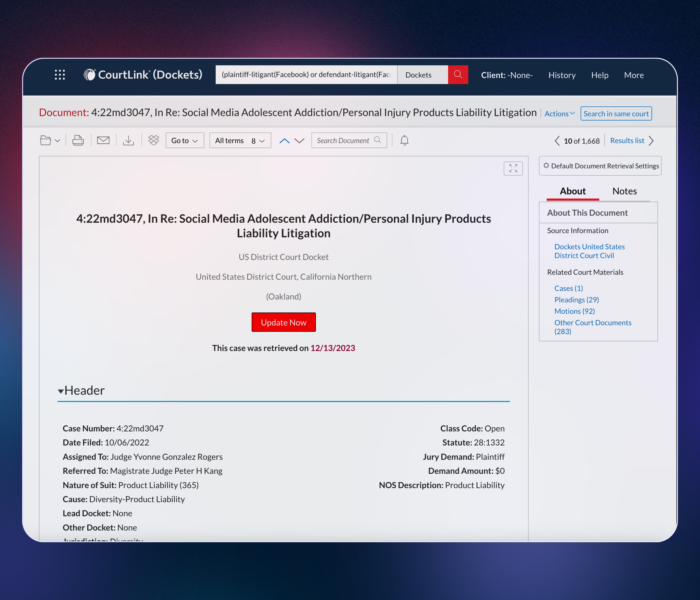
Task: Click magnifier inside Search Document box
Action: pyautogui.click(x=378, y=140)
